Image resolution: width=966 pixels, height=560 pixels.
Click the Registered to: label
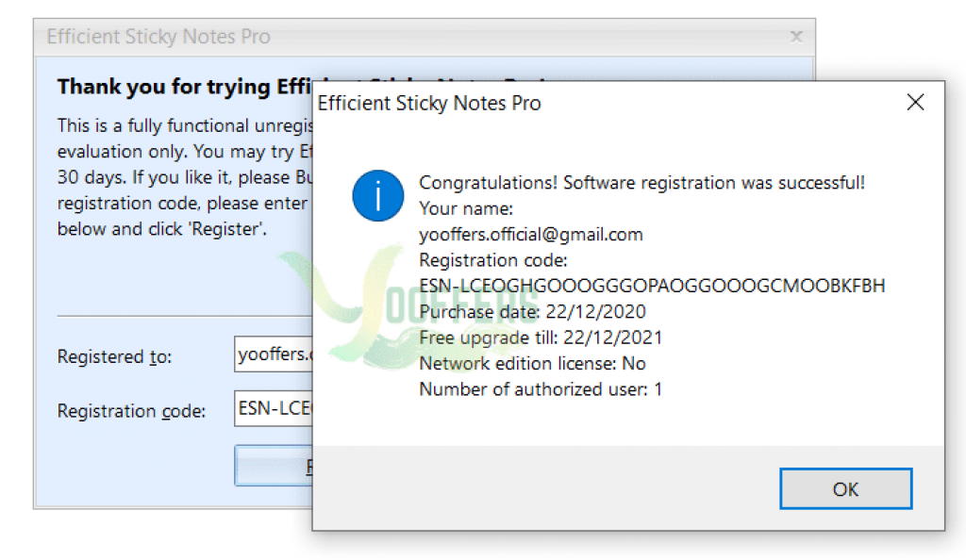click(x=114, y=356)
